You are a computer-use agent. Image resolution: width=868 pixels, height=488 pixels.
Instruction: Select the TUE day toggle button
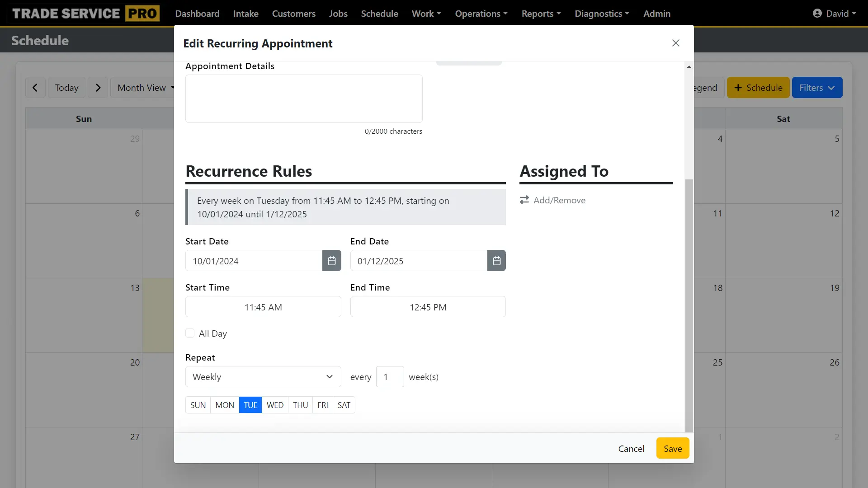tap(250, 405)
